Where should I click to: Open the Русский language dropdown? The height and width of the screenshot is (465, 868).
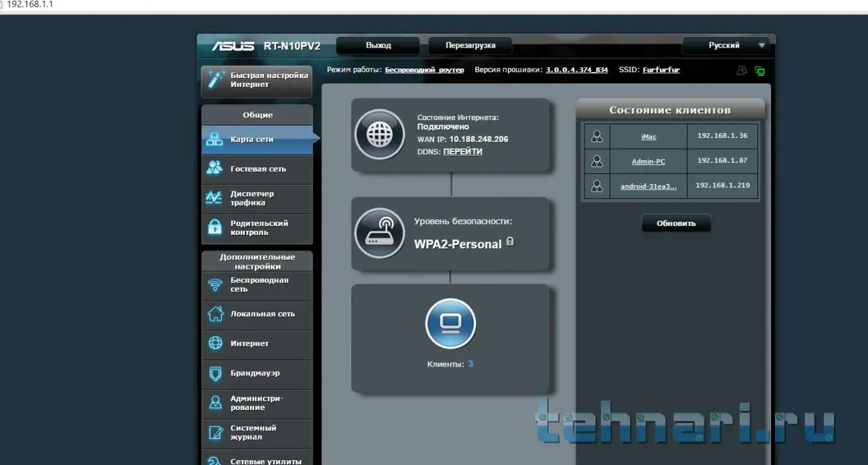[726, 45]
